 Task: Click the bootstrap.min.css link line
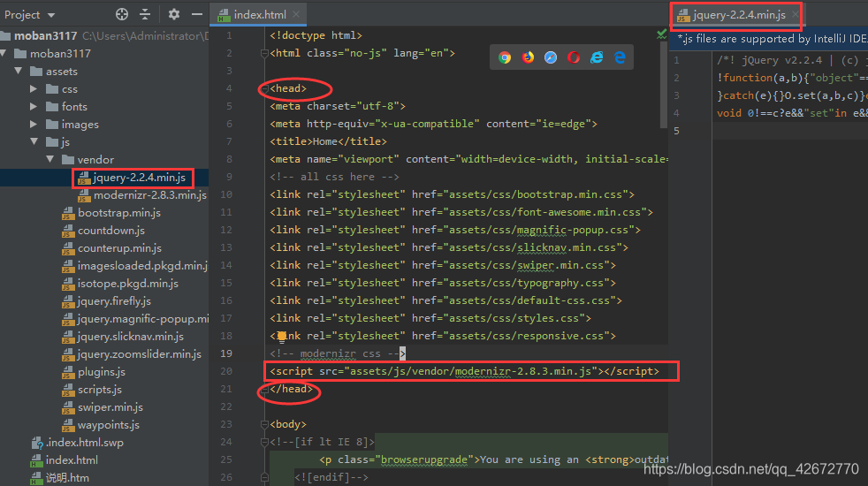point(452,195)
